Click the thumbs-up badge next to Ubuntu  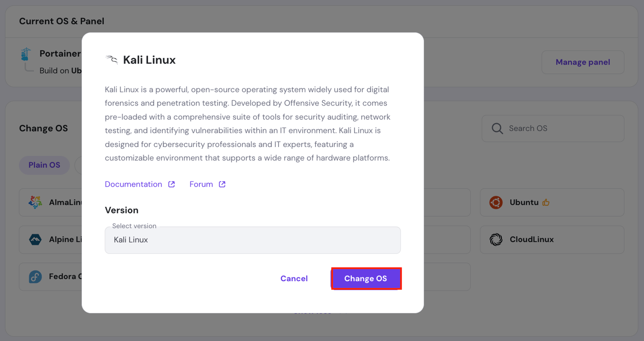pos(545,202)
